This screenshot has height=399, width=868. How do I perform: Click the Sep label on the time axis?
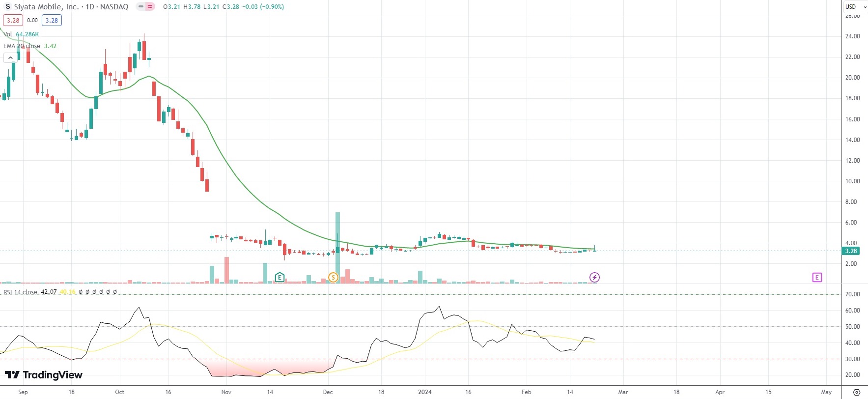click(x=23, y=392)
